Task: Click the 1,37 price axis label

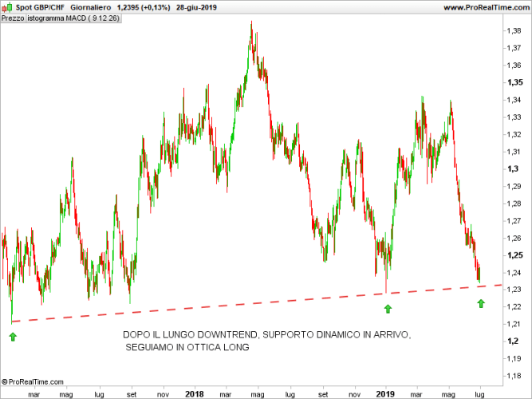Action: [514, 48]
